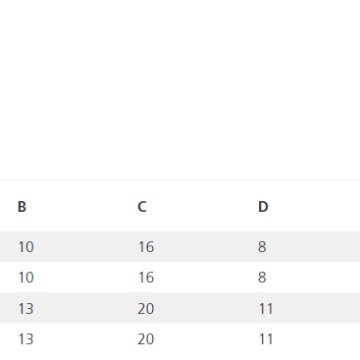Image resolution: width=360 pixels, height=360 pixels.
Task: Select value 16 in second row
Action: [146, 277]
